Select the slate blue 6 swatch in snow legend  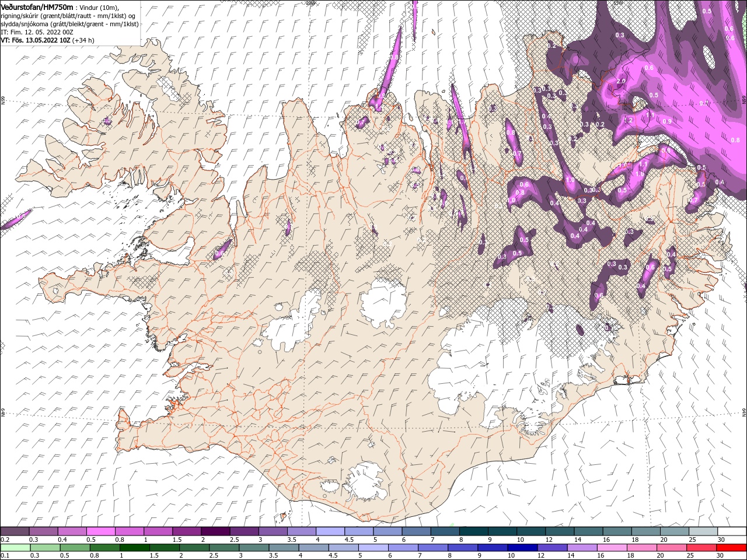[x=416, y=531]
